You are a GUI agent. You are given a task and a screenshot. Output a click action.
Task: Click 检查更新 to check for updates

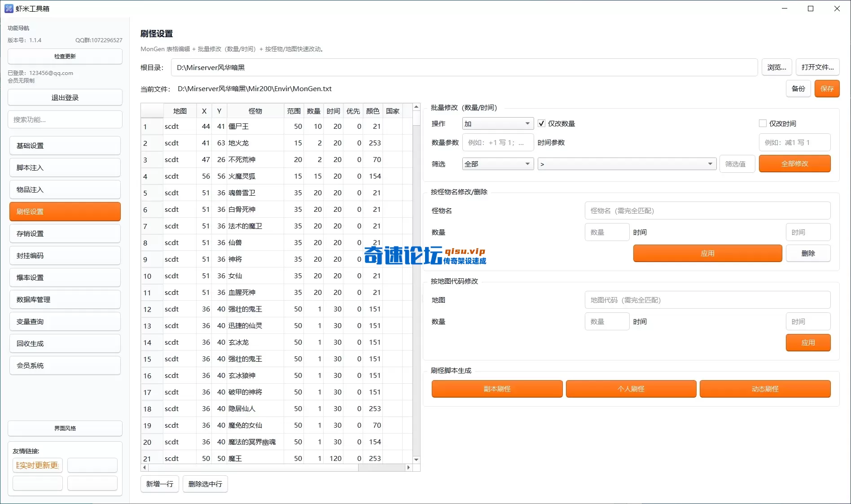point(65,56)
